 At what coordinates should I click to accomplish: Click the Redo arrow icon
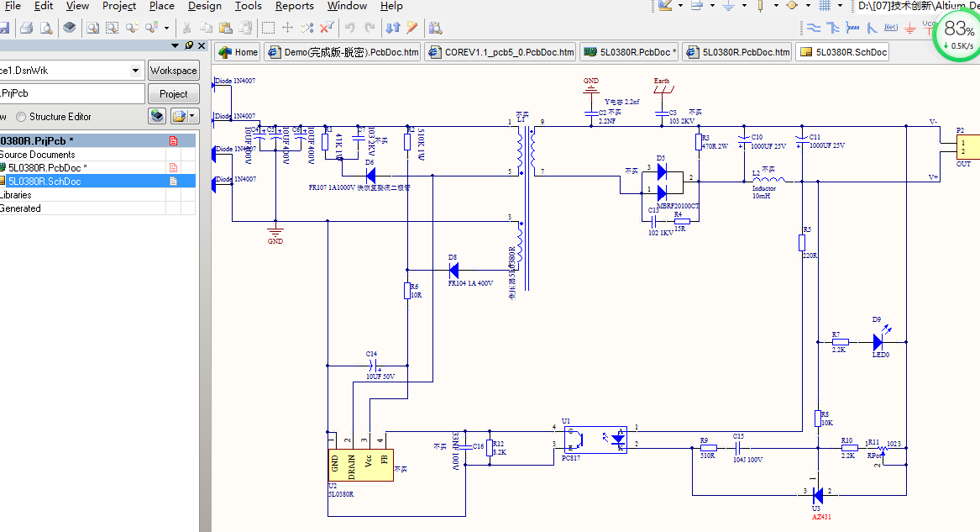(x=370, y=28)
